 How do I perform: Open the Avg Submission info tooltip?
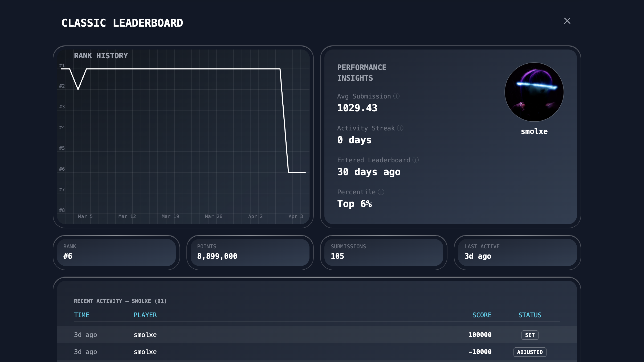pyautogui.click(x=396, y=96)
